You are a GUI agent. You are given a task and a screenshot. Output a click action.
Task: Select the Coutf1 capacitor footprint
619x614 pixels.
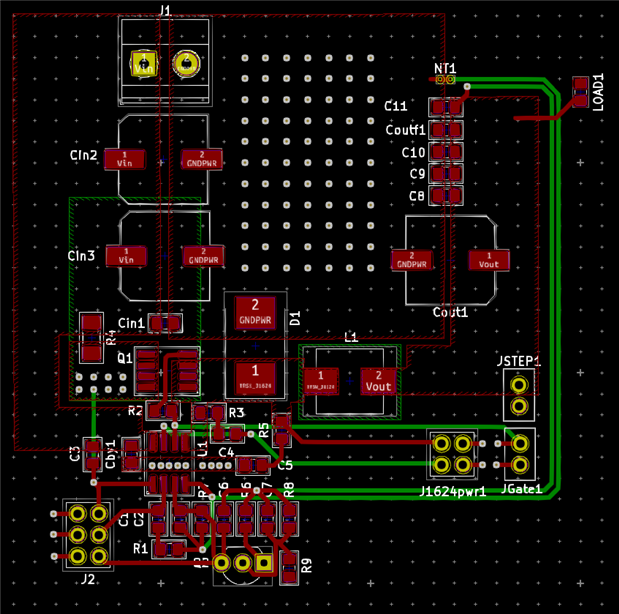point(446,130)
